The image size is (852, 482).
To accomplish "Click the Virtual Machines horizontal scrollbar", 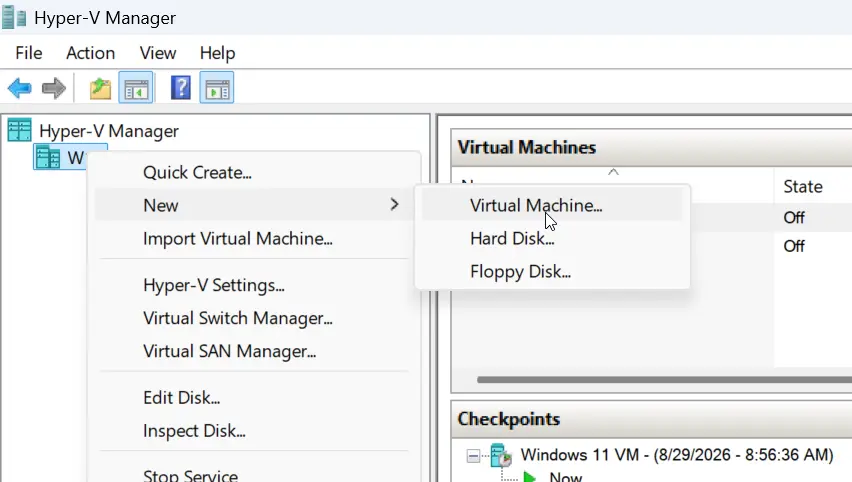I will point(664,379).
